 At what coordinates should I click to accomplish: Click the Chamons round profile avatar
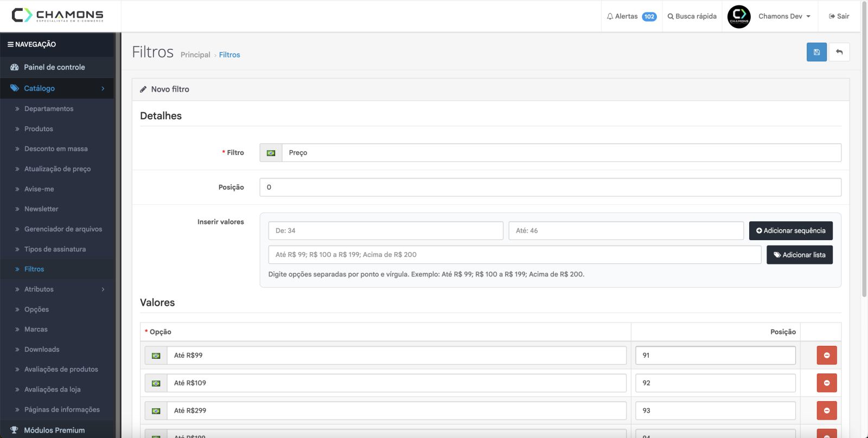pos(739,16)
